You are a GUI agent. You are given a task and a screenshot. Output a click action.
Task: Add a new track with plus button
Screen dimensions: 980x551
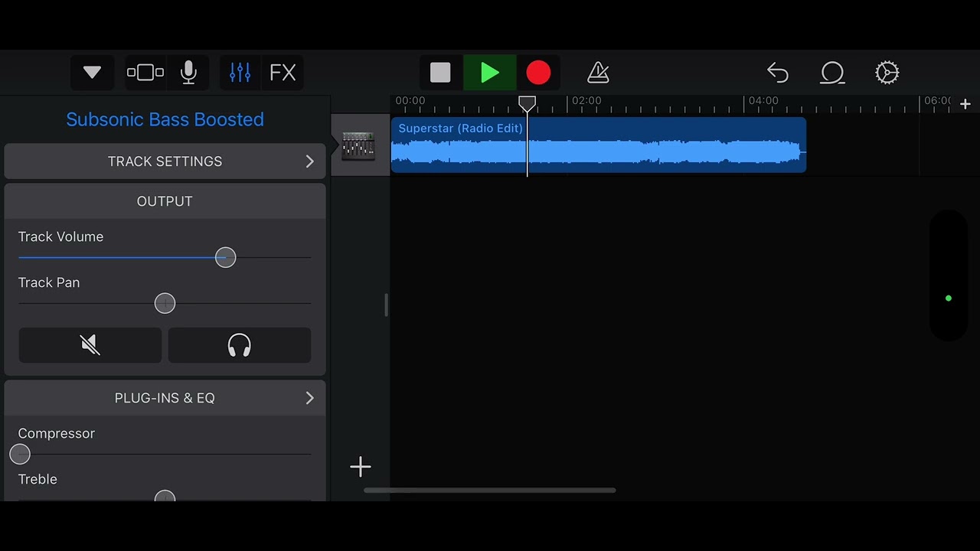[x=361, y=467]
